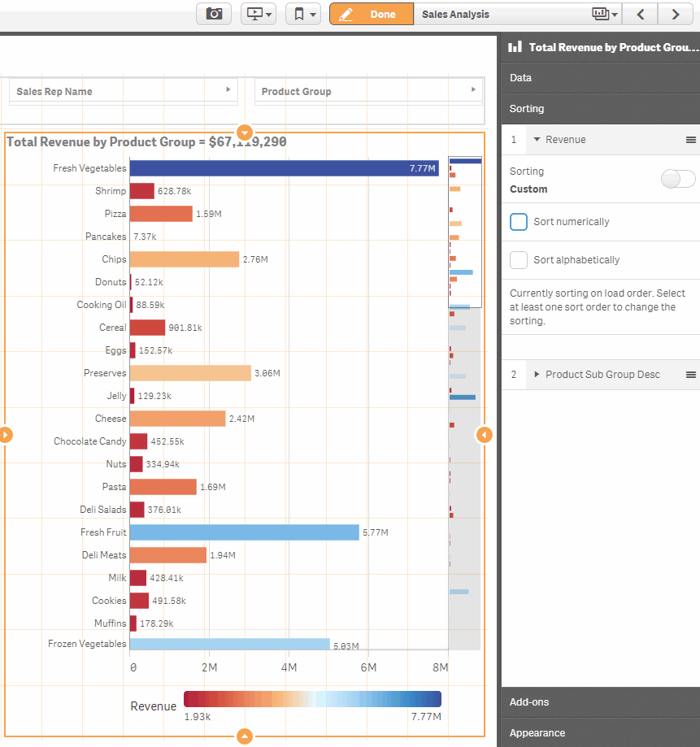This screenshot has height=747, width=700.
Task: Check the Sort alphabetically checkbox
Action: point(517,260)
